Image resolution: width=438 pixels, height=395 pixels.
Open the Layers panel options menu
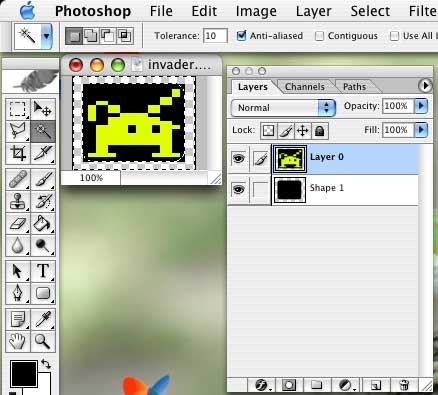click(x=425, y=86)
